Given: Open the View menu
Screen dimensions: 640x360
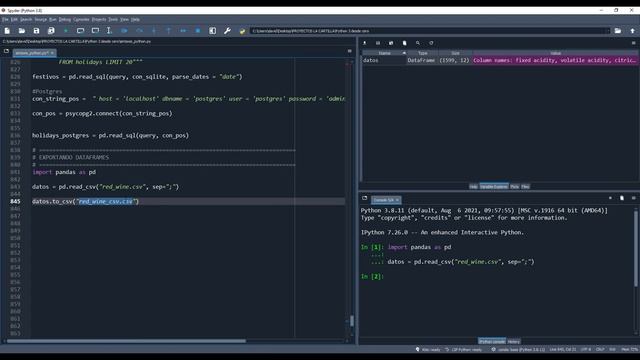Looking at the screenshot, I should coord(124,19).
